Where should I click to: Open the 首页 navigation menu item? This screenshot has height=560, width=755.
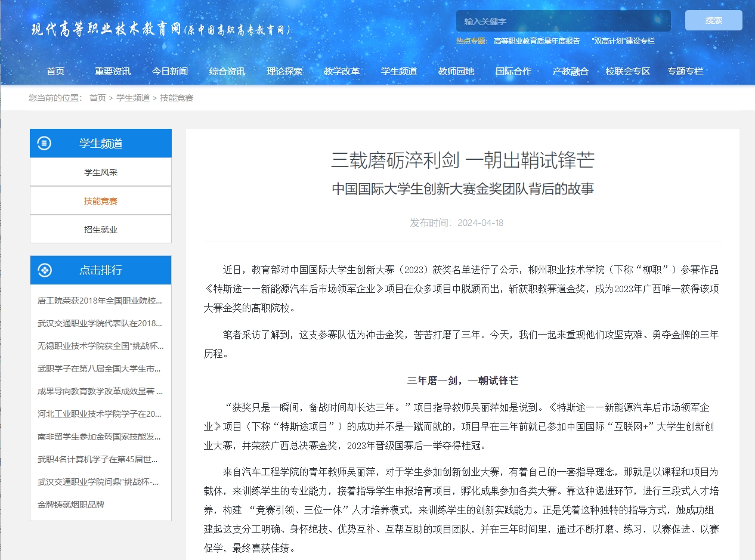(x=55, y=71)
